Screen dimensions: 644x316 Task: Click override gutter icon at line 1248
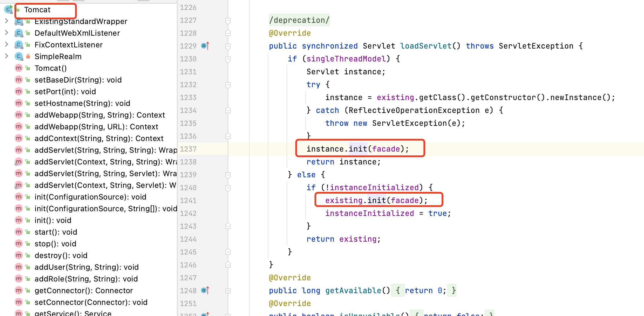pos(205,291)
